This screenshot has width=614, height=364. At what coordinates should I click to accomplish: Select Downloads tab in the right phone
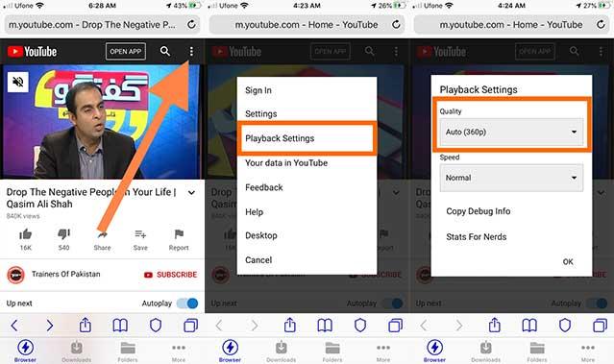[x=486, y=352]
